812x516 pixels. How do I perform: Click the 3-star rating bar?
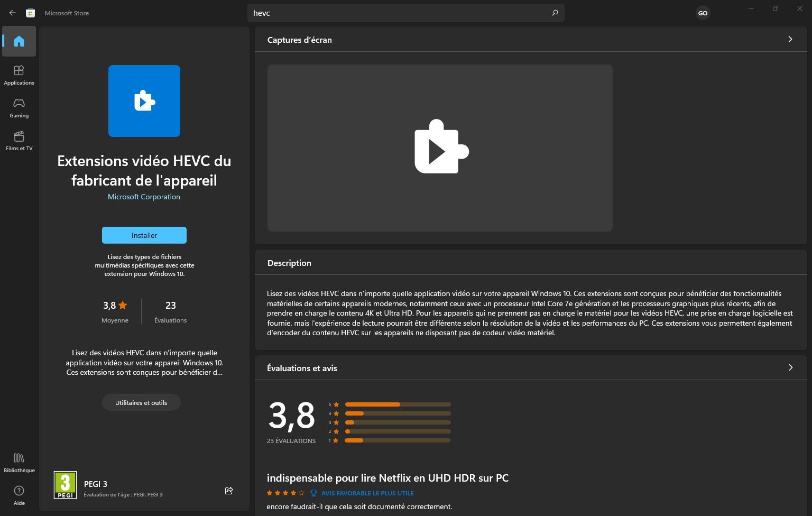tap(398, 422)
